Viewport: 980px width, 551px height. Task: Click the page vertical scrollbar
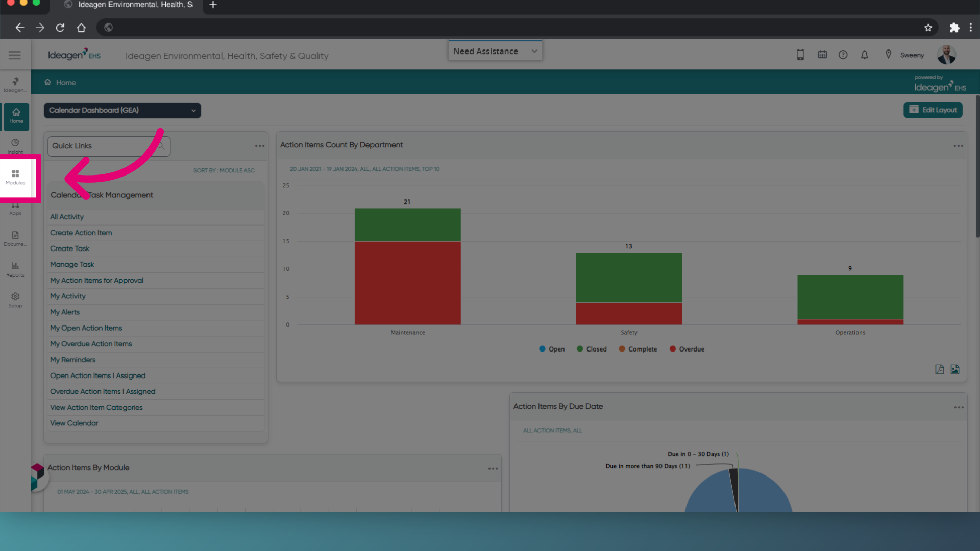[x=977, y=166]
